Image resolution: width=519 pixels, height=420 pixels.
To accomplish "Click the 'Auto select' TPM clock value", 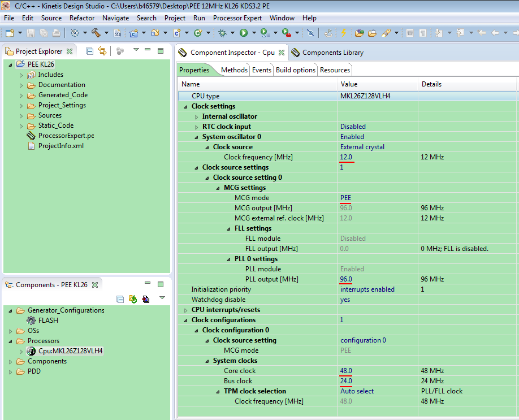I will [357, 391].
